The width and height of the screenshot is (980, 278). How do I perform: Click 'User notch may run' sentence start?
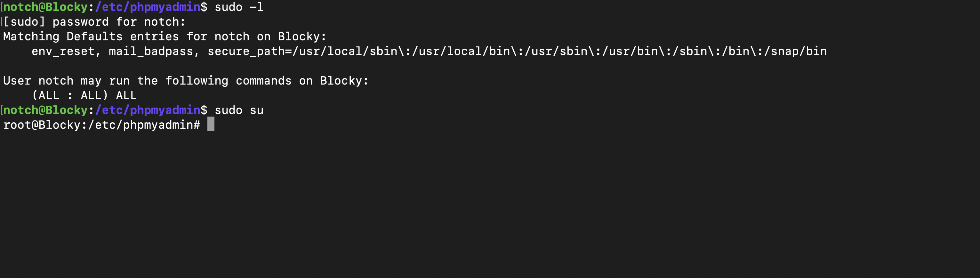(66, 81)
